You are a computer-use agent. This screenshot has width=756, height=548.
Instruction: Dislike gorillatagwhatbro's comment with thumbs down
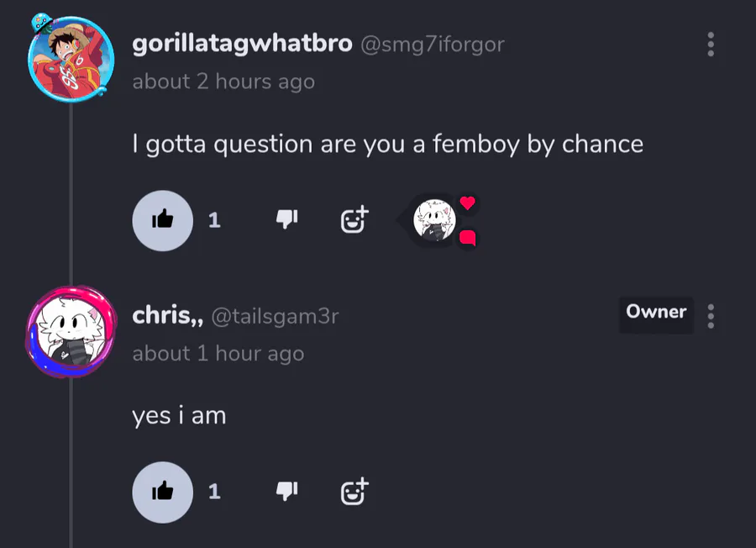(x=287, y=219)
